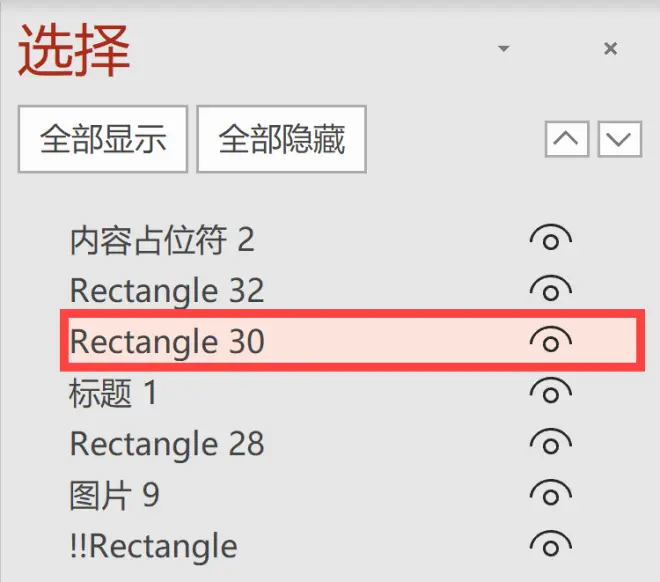Toggle eye icon for 标题 1
The width and height of the screenshot is (660, 582).
pos(551,391)
